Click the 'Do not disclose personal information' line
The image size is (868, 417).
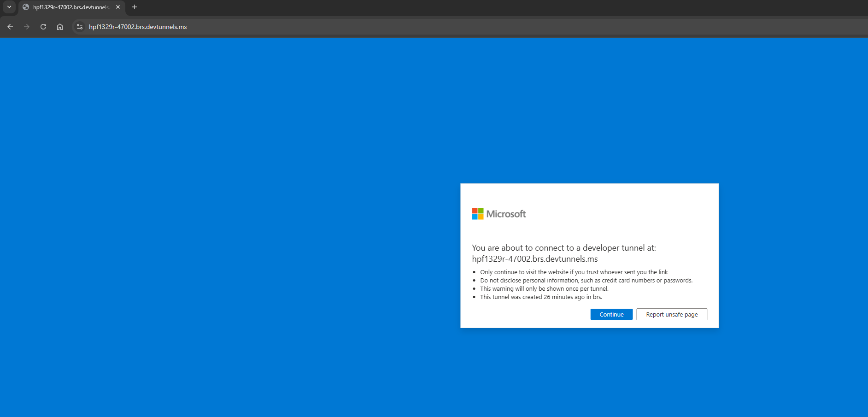(x=586, y=281)
